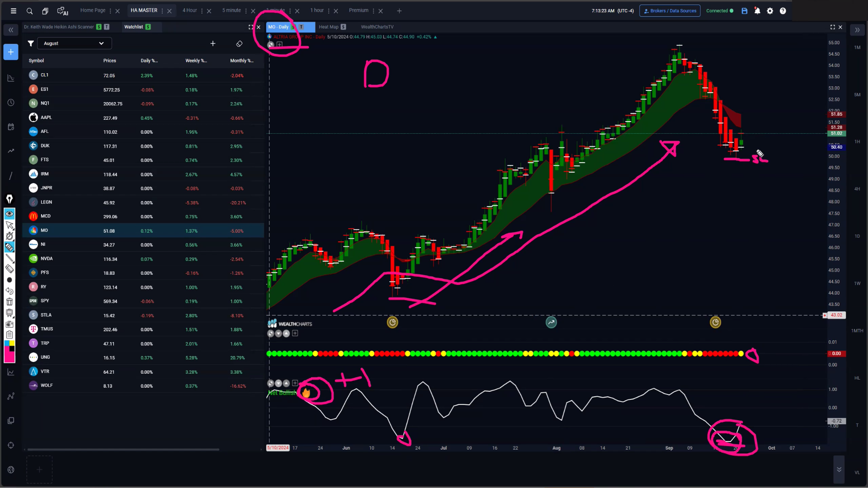Image resolution: width=868 pixels, height=488 pixels.
Task: Add a symbol to the watchlist with plus
Action: 213,43
